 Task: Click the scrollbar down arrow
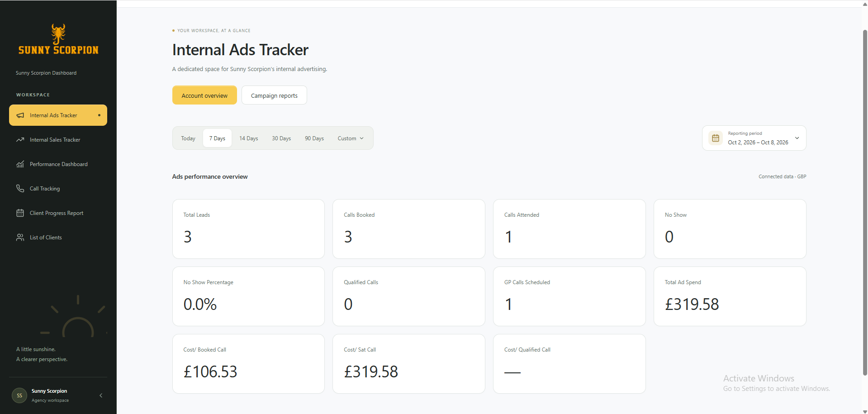pos(865,412)
